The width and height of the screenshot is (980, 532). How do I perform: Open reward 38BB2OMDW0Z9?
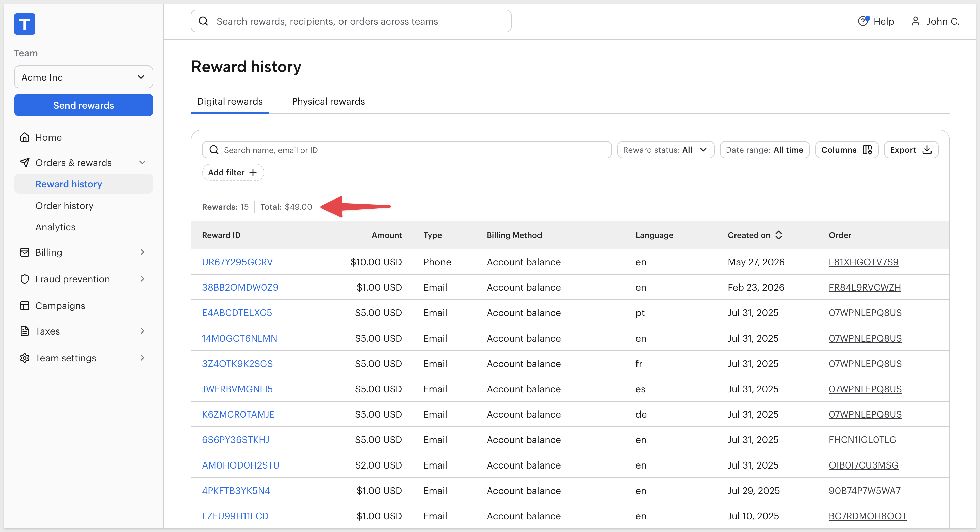[240, 288]
